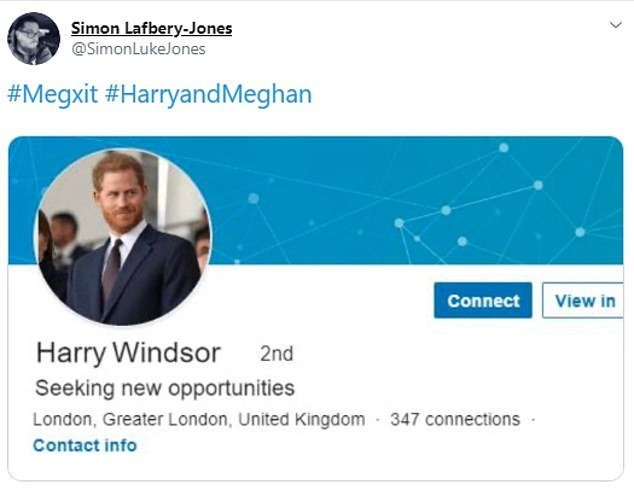Click the Harry Windsor circular profile photo

[123, 236]
